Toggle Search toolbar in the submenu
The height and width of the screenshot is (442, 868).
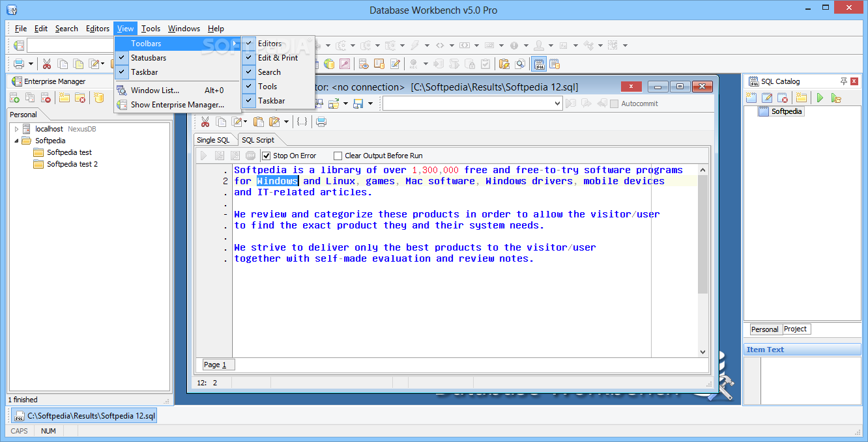pos(278,72)
